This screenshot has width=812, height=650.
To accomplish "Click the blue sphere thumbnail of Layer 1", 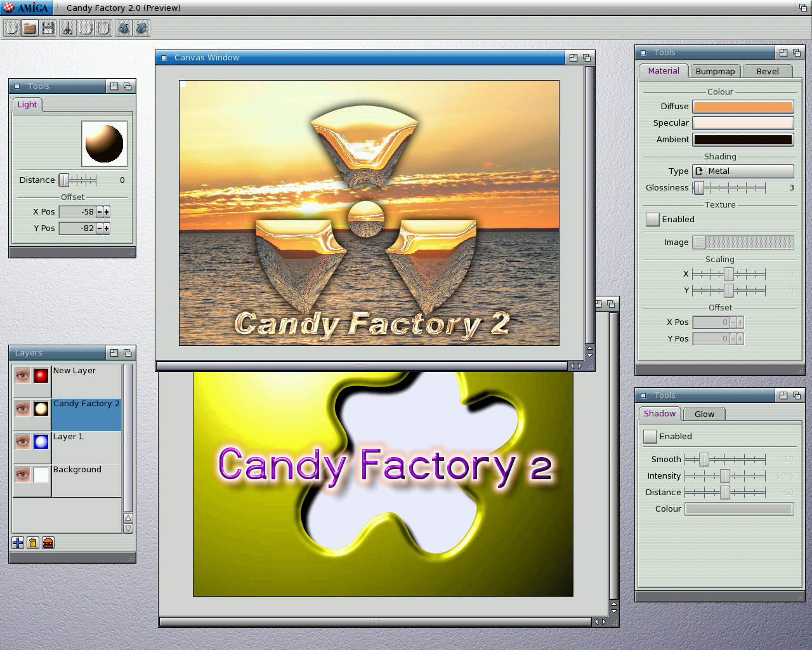I will (41, 442).
